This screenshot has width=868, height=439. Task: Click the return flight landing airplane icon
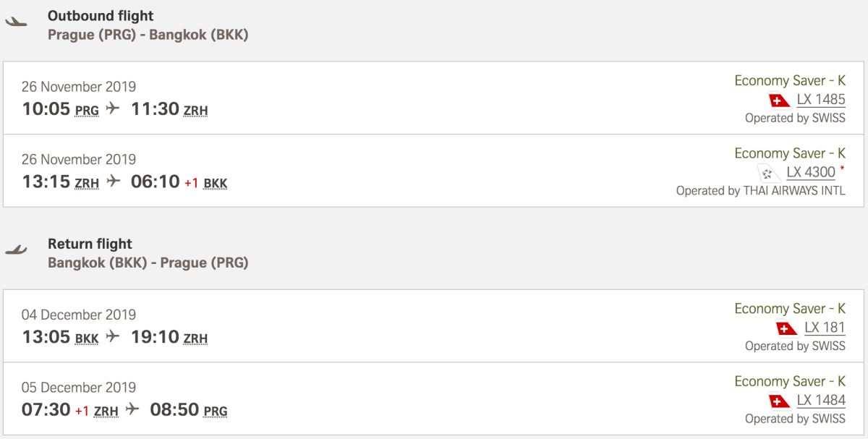click(16, 250)
